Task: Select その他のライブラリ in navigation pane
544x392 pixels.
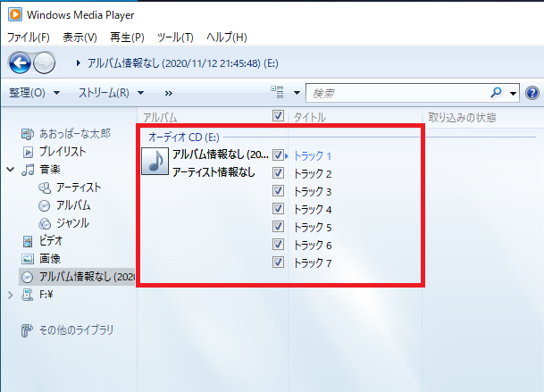Action: click(76, 329)
